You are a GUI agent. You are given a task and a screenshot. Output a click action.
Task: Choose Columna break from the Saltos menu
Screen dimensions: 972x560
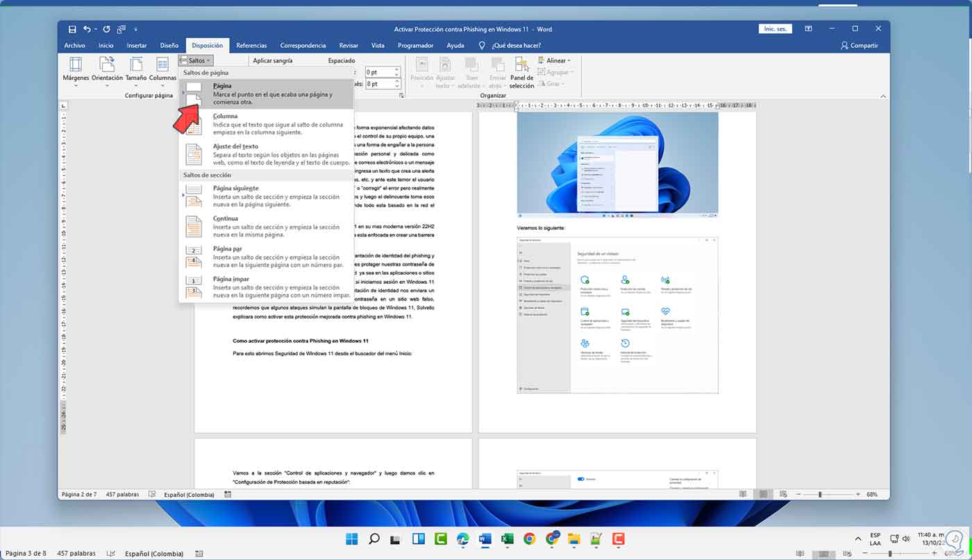click(x=266, y=124)
